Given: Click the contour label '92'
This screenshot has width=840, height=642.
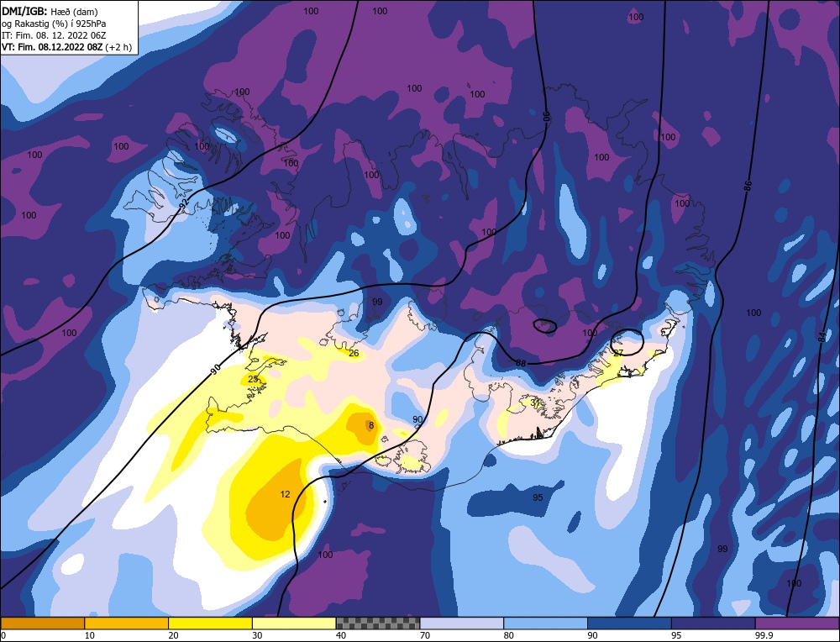Looking at the screenshot, I should pos(184,204).
